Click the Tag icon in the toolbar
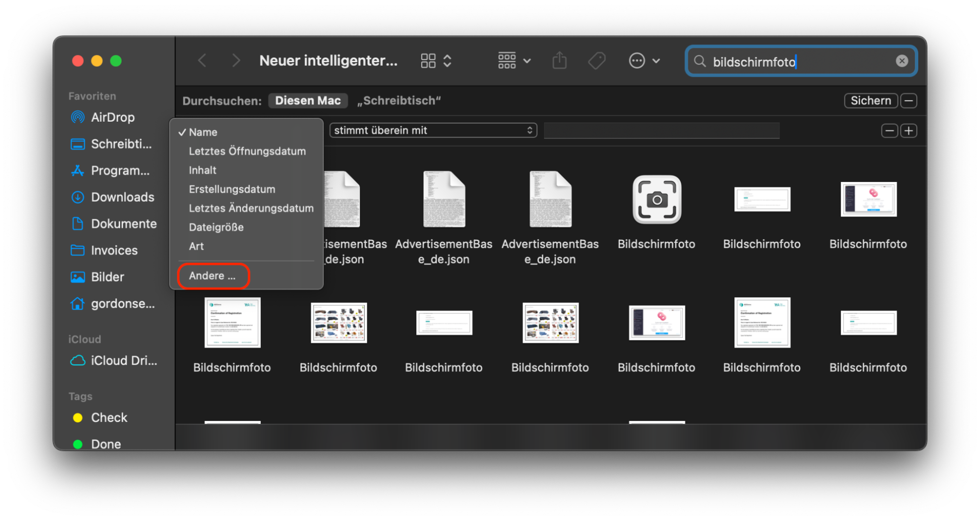 pyautogui.click(x=597, y=60)
